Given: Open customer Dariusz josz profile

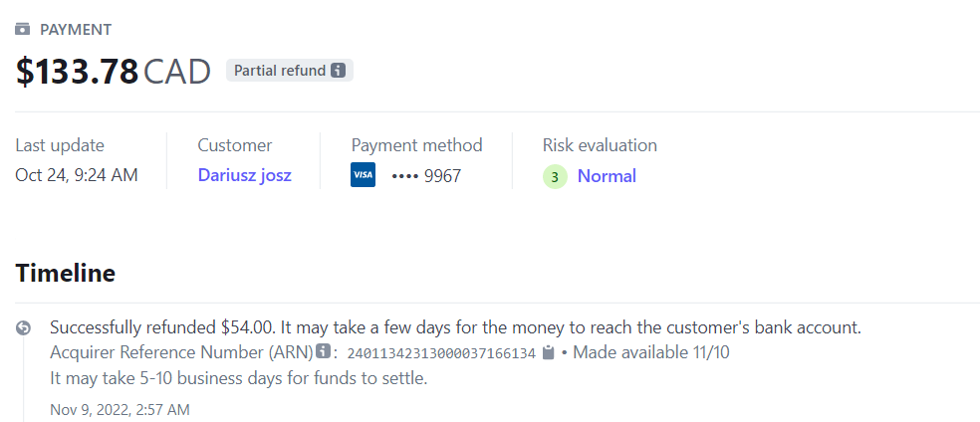Looking at the screenshot, I should click(244, 176).
